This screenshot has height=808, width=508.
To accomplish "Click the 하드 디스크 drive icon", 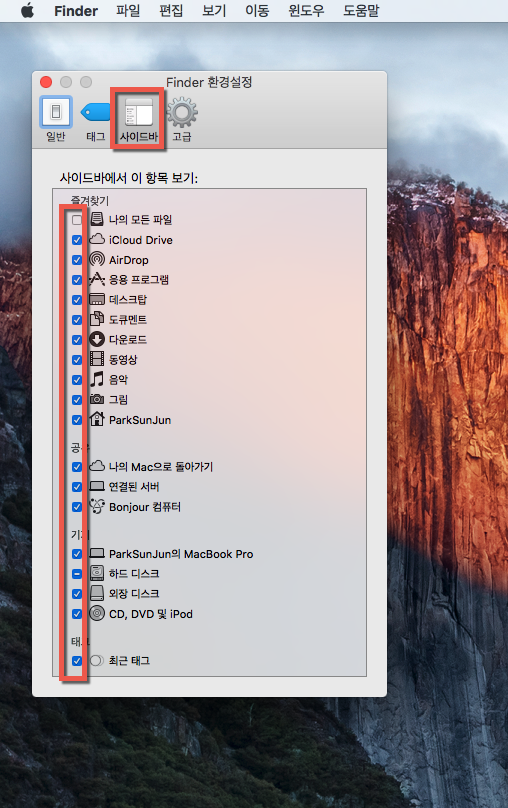I will pyautogui.click(x=97, y=573).
